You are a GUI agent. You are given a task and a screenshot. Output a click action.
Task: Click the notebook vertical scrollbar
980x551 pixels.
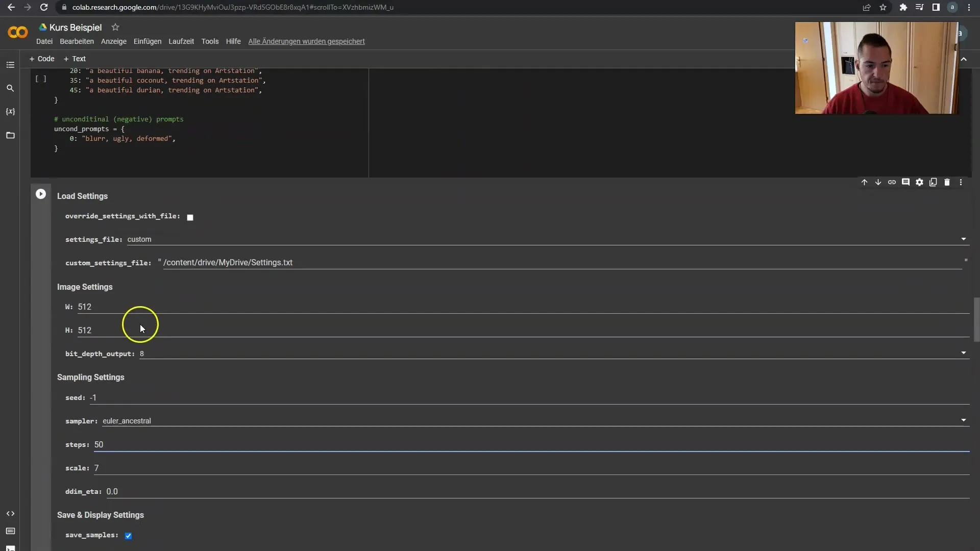[x=976, y=320]
